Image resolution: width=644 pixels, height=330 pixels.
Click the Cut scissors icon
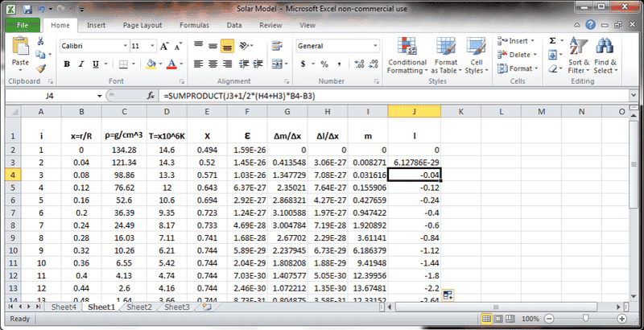point(40,41)
